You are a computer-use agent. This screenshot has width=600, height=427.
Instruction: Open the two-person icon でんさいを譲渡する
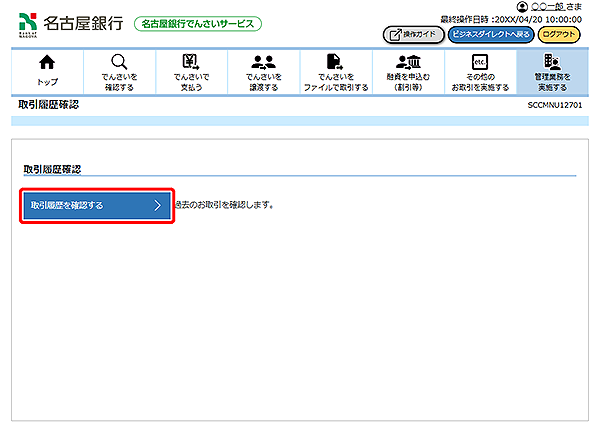click(263, 62)
